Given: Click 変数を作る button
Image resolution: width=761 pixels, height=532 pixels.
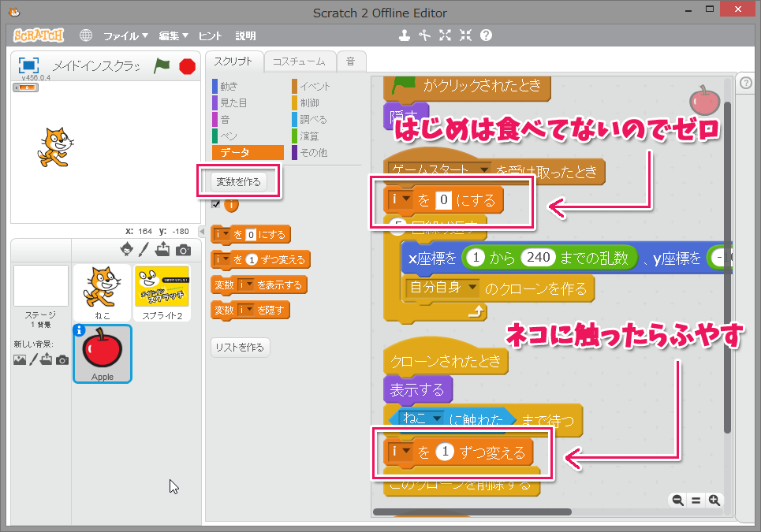Looking at the screenshot, I should [239, 182].
